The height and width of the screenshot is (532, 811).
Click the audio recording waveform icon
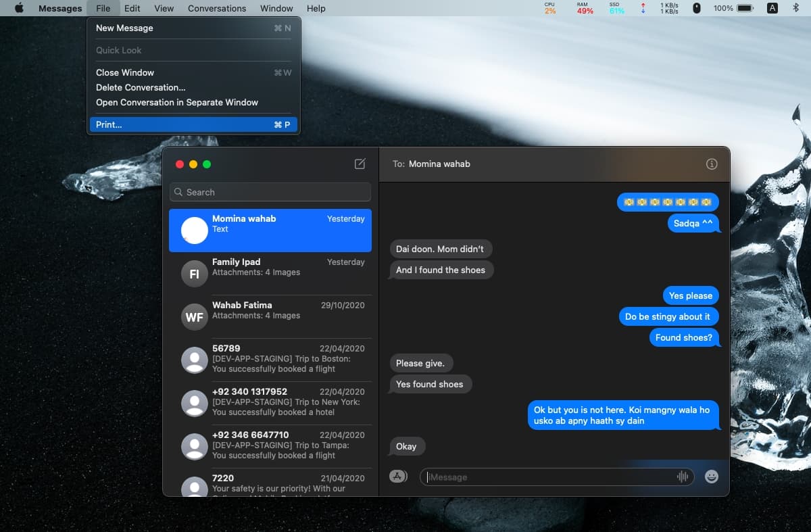coord(683,477)
